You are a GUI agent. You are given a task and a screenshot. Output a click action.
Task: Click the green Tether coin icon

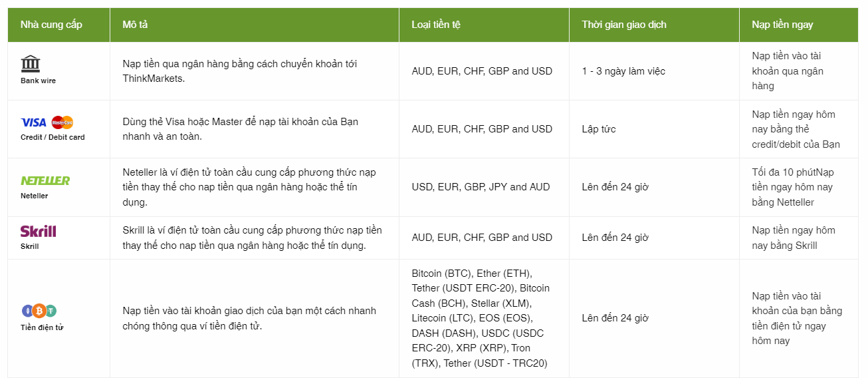click(x=51, y=311)
